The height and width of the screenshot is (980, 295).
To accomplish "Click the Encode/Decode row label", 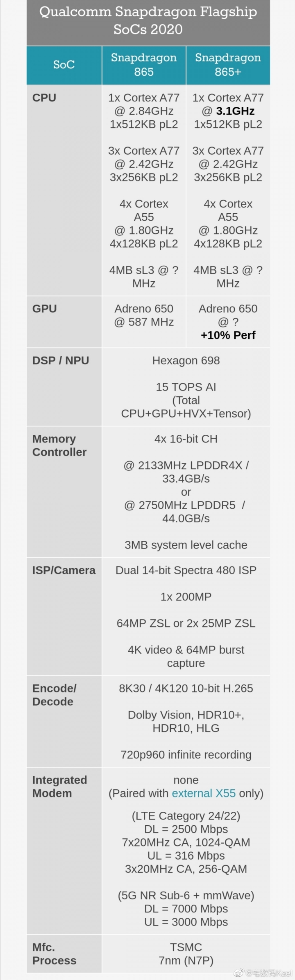I will 54,695.
